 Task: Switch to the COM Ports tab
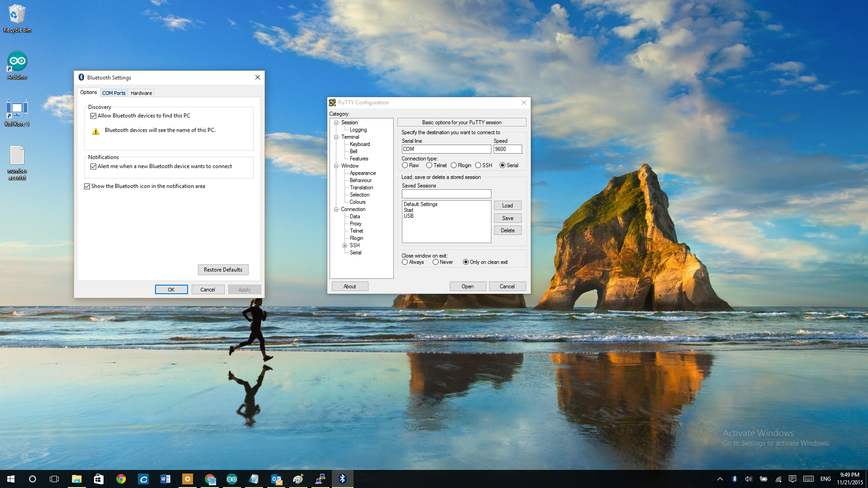(x=114, y=93)
